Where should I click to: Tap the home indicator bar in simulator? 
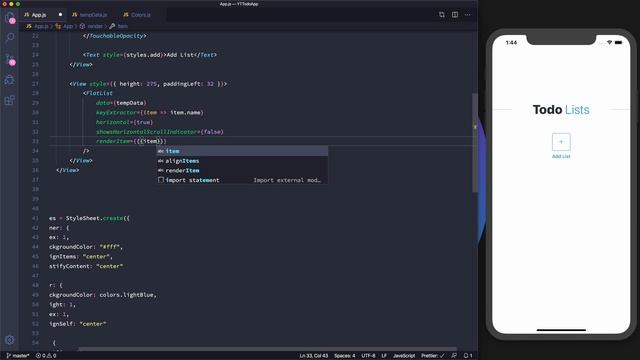(x=561, y=330)
